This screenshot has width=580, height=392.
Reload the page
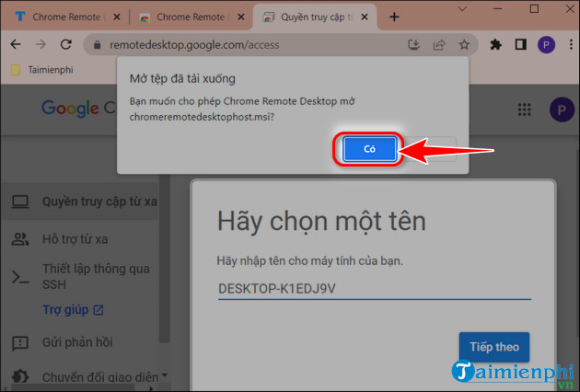pyautogui.click(x=66, y=45)
